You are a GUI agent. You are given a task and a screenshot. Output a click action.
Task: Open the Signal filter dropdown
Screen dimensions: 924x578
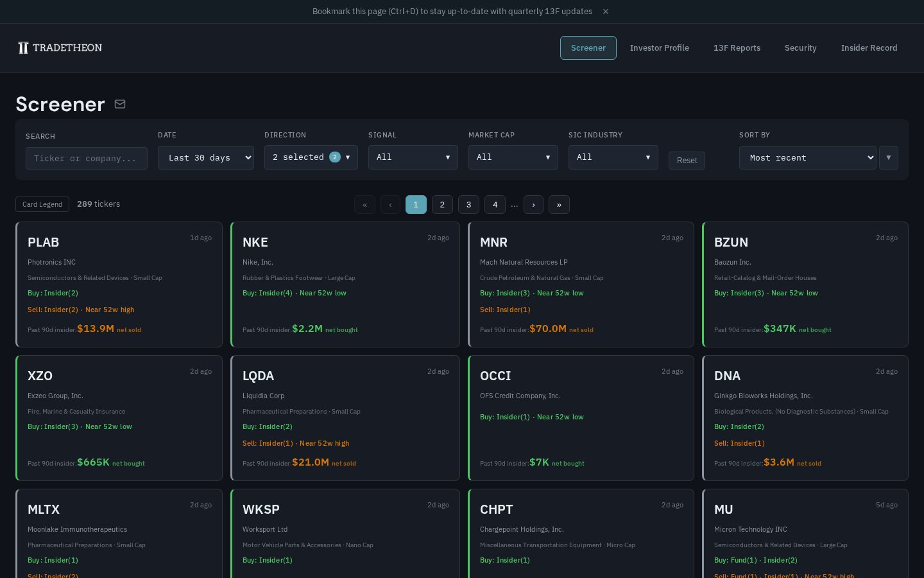point(413,157)
